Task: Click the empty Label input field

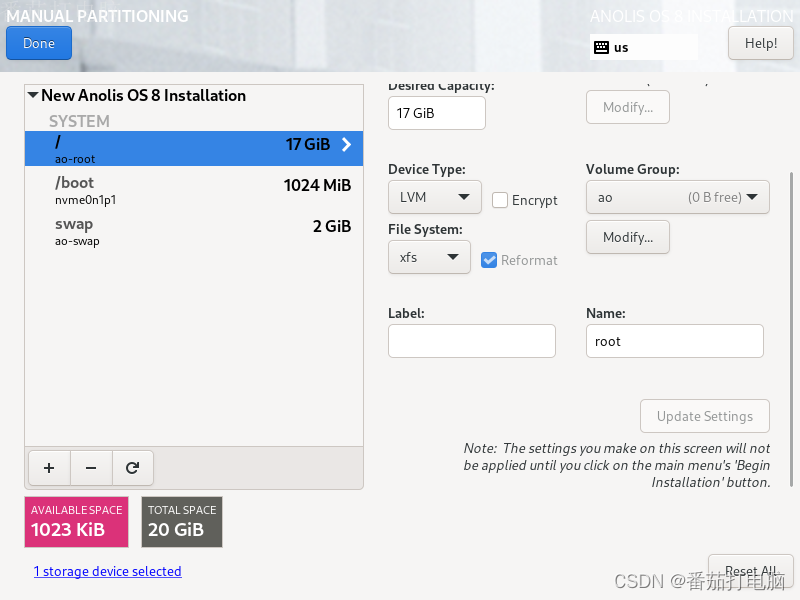Action: pos(472,341)
